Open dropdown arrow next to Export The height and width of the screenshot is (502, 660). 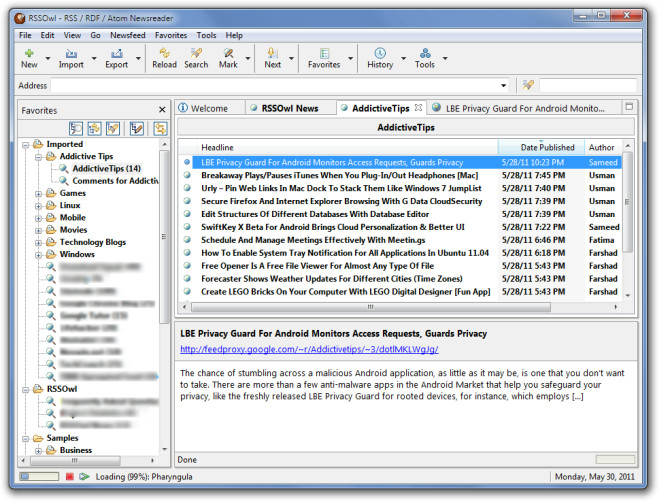(x=138, y=58)
